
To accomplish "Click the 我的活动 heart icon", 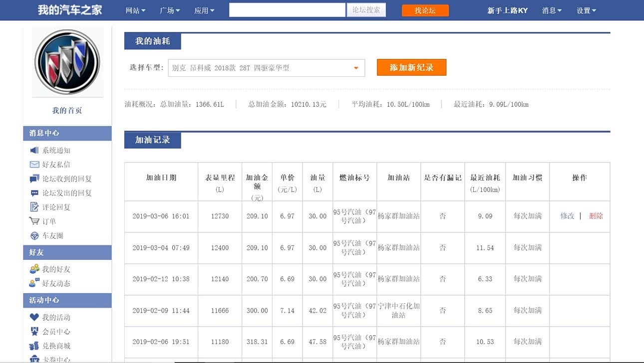I will [x=34, y=317].
